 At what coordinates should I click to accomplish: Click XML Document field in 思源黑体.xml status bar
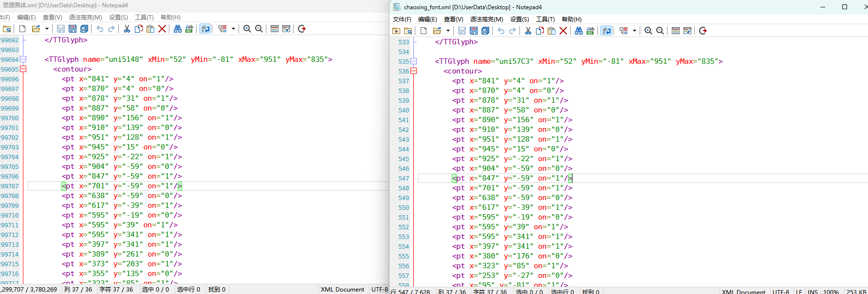click(342, 289)
